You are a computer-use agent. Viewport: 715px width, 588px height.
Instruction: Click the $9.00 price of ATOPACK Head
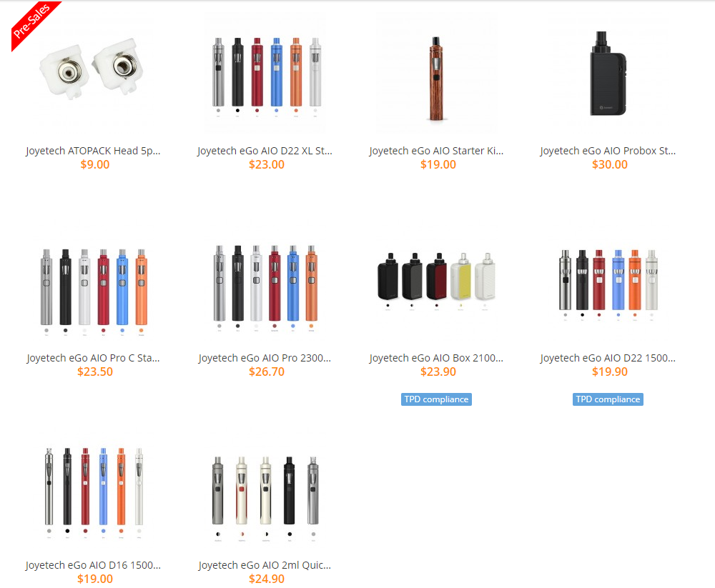[95, 164]
